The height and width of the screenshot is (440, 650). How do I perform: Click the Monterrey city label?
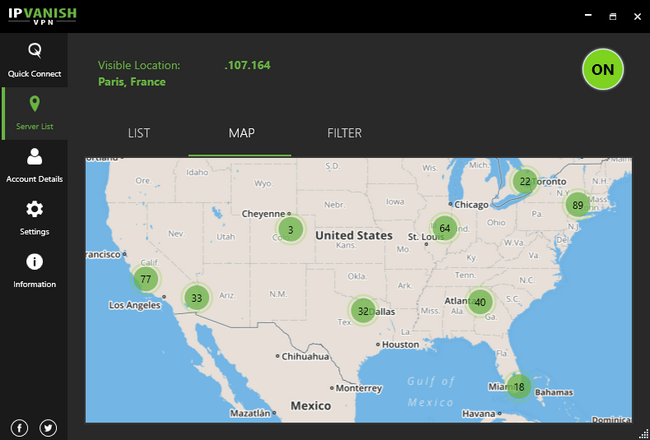coord(359,389)
